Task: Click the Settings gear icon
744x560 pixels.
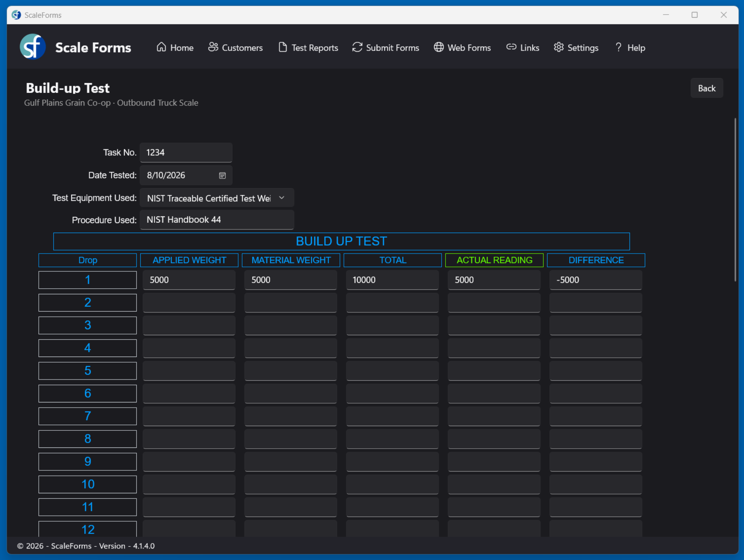Action: pos(559,47)
